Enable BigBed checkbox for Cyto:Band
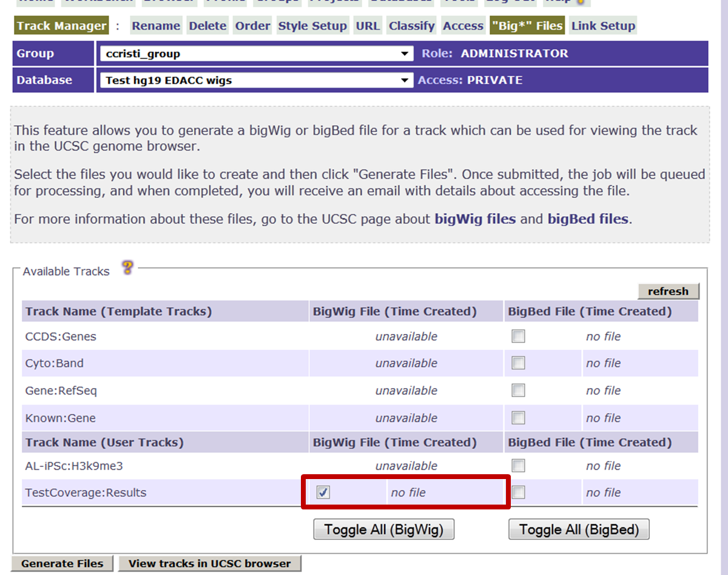This screenshot has width=728, height=575. coord(518,363)
